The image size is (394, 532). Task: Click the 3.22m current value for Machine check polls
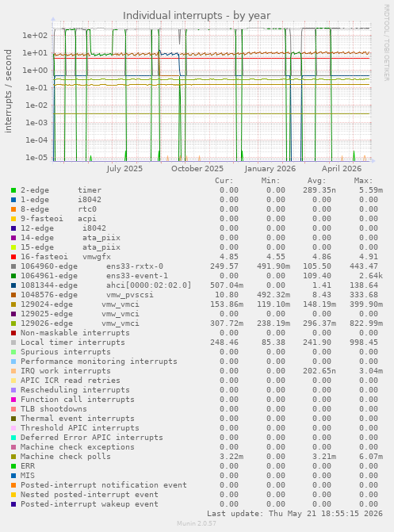coord(231,457)
